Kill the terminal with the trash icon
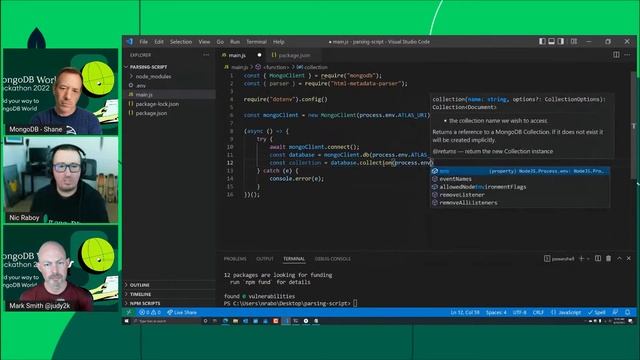This screenshot has height=360, width=640. [609, 258]
